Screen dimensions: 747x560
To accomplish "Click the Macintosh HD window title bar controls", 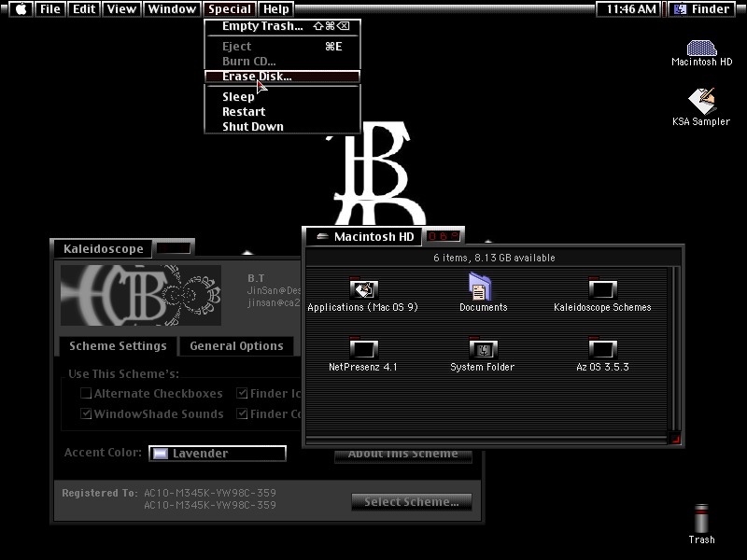I will point(443,236).
